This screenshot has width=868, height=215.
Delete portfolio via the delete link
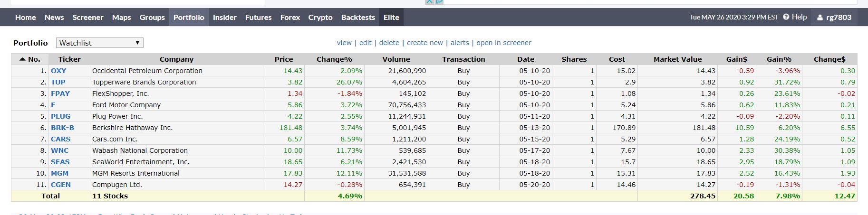[389, 43]
